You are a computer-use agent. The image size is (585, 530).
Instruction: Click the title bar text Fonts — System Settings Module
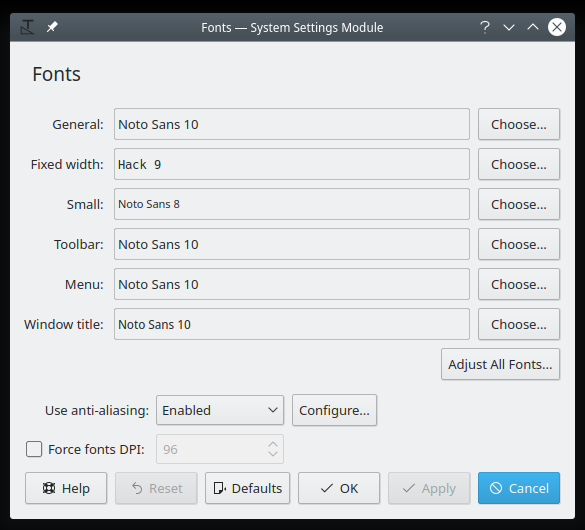pyautogui.click(x=292, y=28)
